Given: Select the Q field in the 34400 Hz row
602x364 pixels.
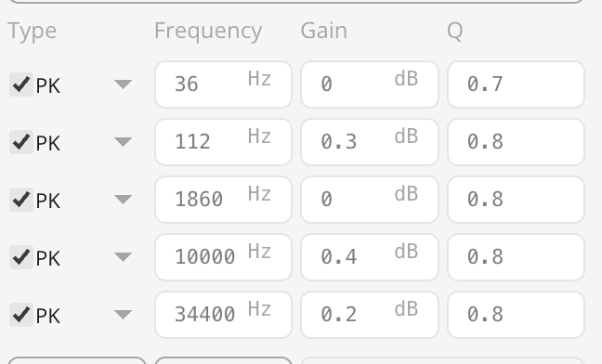Looking at the screenshot, I should (516, 315).
